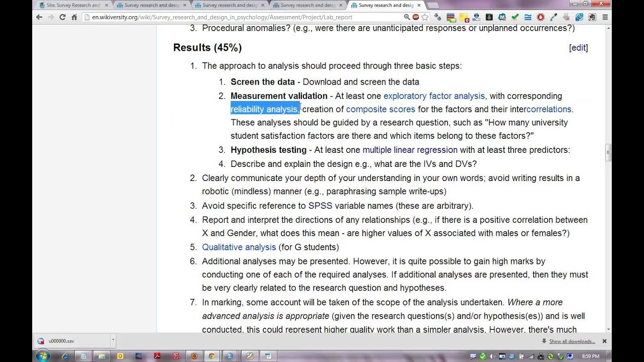
Task: Open the Adblock Plus ABP icon
Action: [x=416, y=17]
